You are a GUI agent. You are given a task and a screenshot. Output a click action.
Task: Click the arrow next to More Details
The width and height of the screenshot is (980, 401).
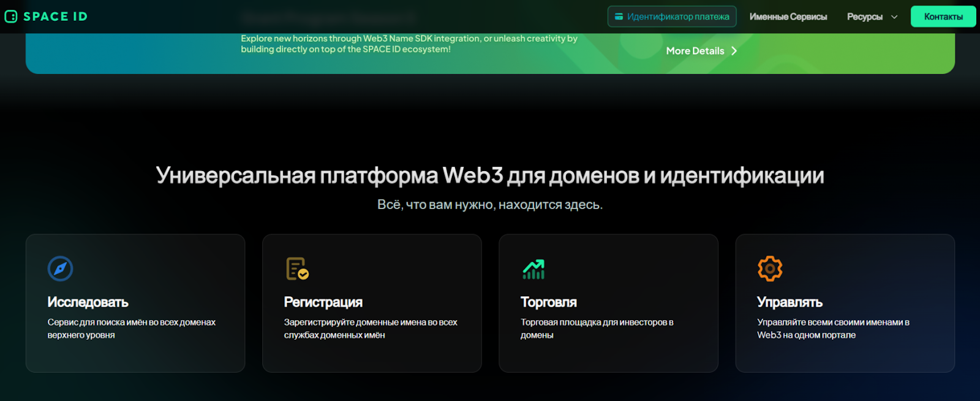click(734, 51)
